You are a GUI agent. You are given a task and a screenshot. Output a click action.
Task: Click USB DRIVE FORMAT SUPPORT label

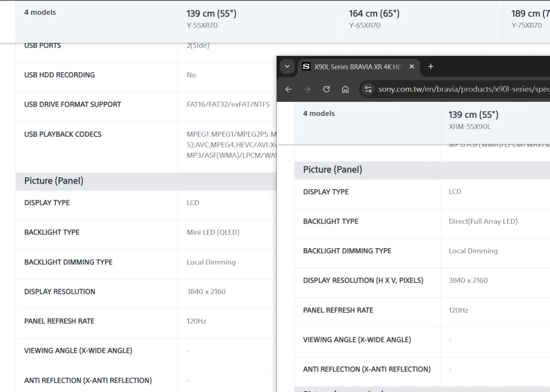click(73, 104)
